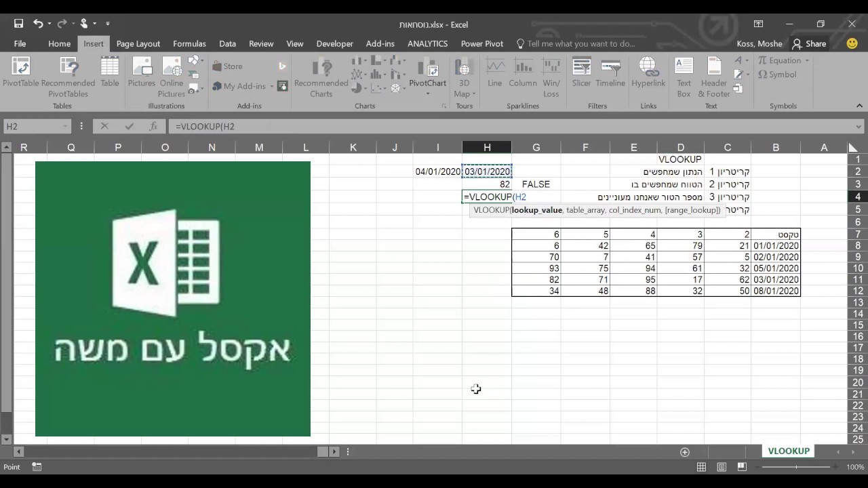Image resolution: width=868 pixels, height=488 pixels.
Task: Share the workbook
Action: click(x=809, y=43)
